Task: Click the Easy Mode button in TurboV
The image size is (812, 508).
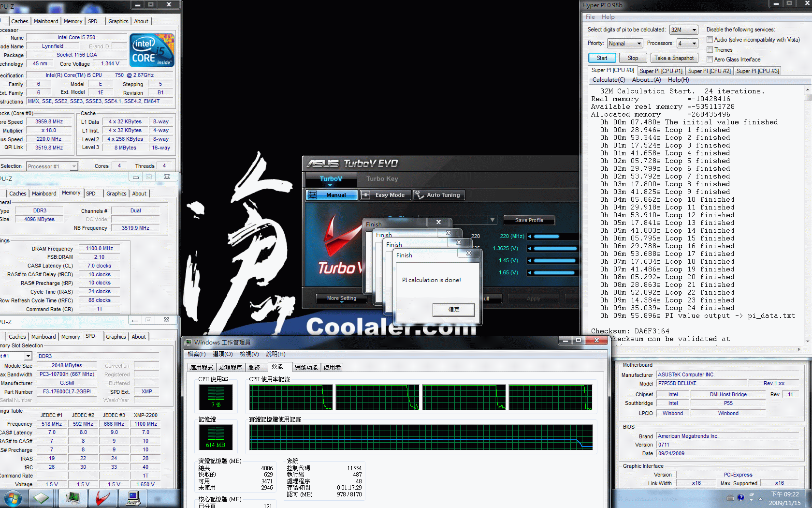Action: 385,195
